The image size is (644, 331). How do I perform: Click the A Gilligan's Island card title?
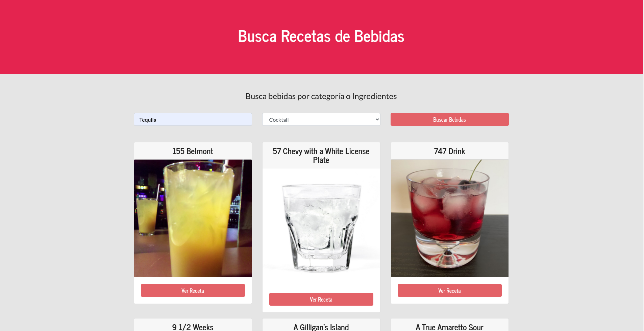pyautogui.click(x=321, y=327)
